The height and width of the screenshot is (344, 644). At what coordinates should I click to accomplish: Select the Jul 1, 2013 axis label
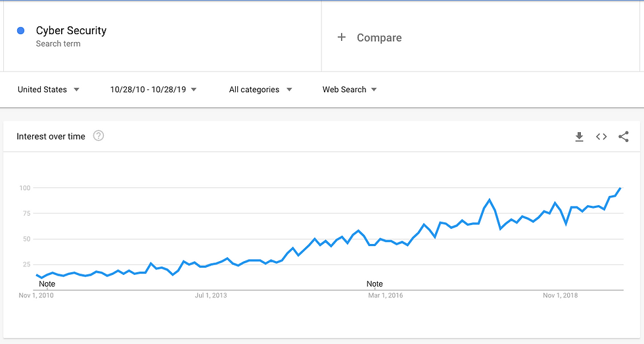point(211,295)
